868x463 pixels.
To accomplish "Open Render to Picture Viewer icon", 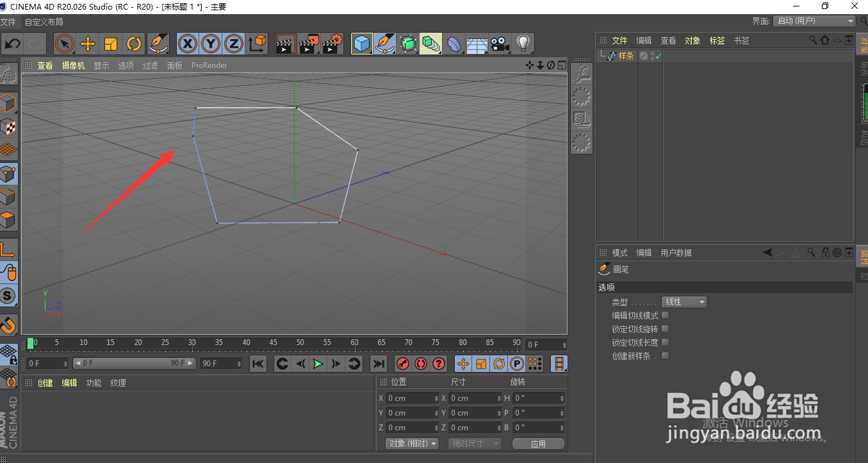I will pos(309,44).
